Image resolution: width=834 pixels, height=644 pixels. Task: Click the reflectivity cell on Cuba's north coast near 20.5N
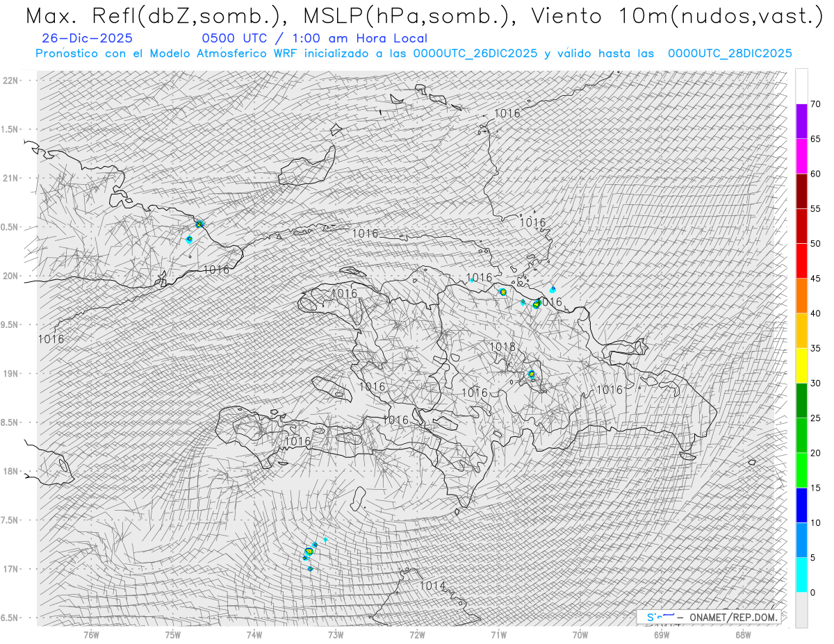click(200, 224)
